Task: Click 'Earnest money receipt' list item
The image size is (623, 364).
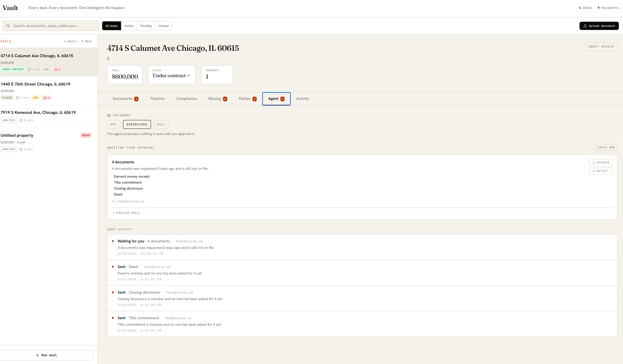Action: [132, 176]
